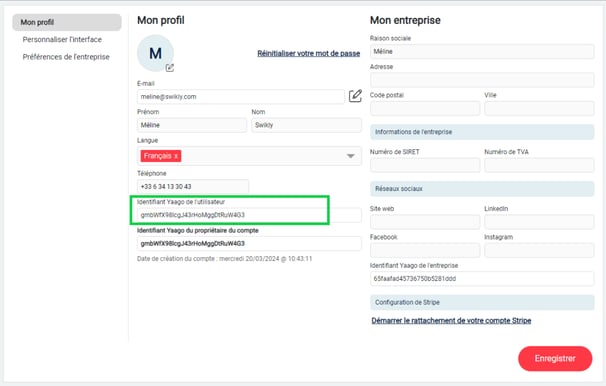Focus the Prénom input field
Viewport: 606px width, 386px height.
(192, 125)
